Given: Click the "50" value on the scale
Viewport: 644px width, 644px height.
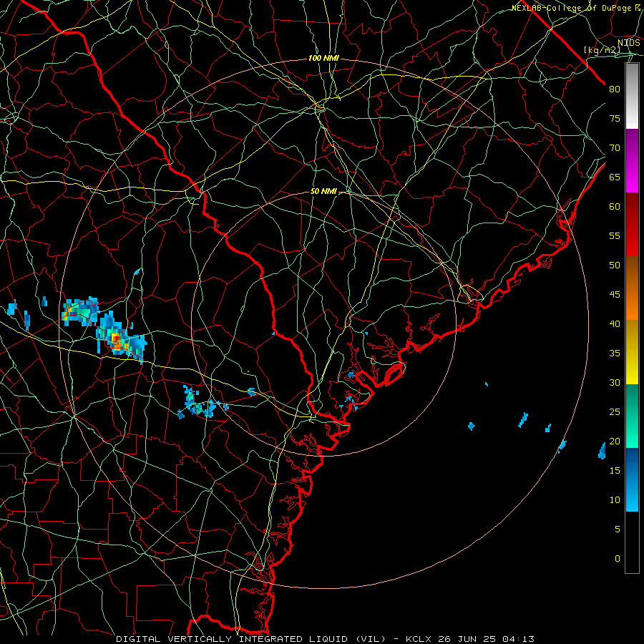Looking at the screenshot, I should point(615,265).
